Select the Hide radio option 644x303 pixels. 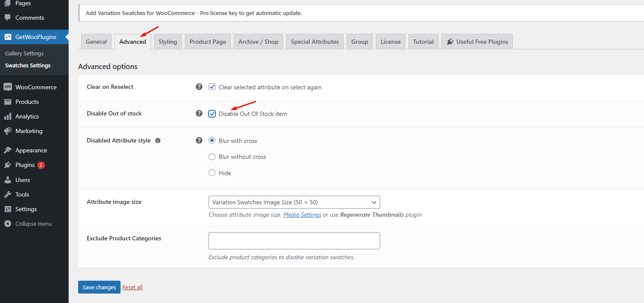[x=212, y=173]
